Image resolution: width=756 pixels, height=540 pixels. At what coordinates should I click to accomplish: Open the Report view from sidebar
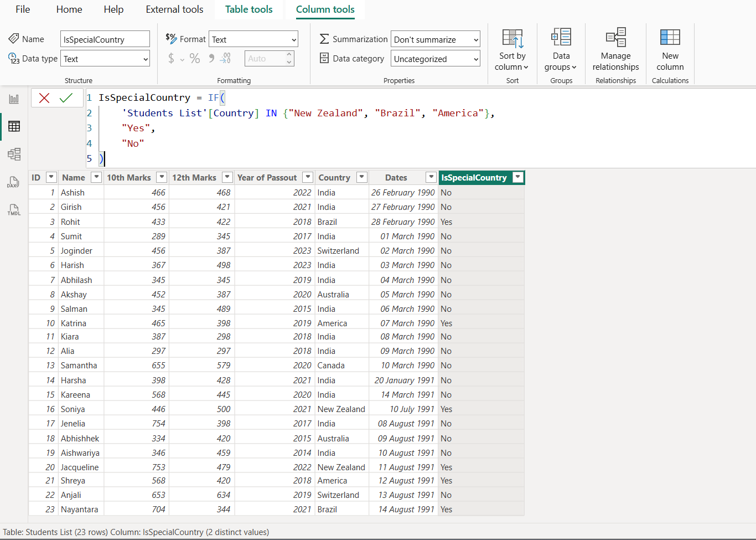[x=14, y=99]
